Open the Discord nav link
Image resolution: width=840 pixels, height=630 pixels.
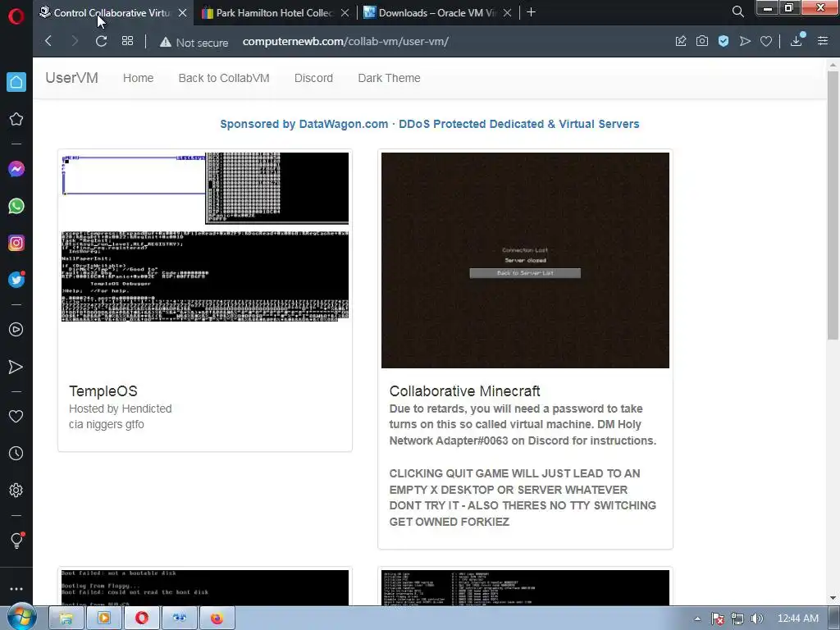[x=313, y=78]
